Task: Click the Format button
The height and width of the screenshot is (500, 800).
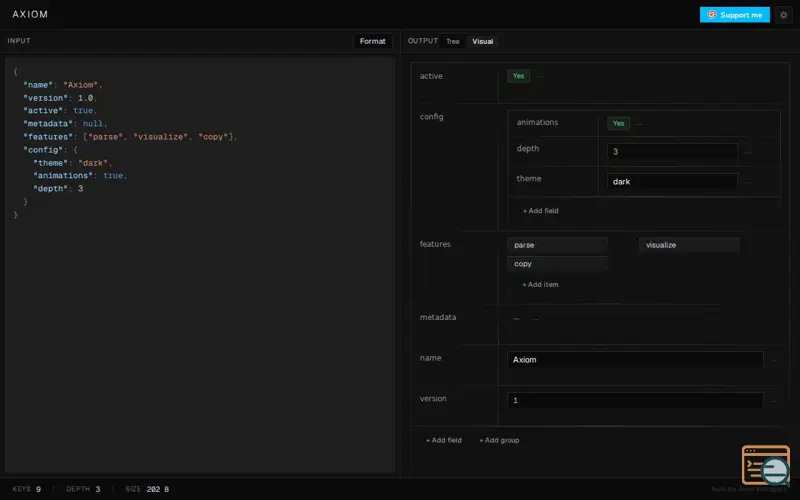Action: coord(372,41)
